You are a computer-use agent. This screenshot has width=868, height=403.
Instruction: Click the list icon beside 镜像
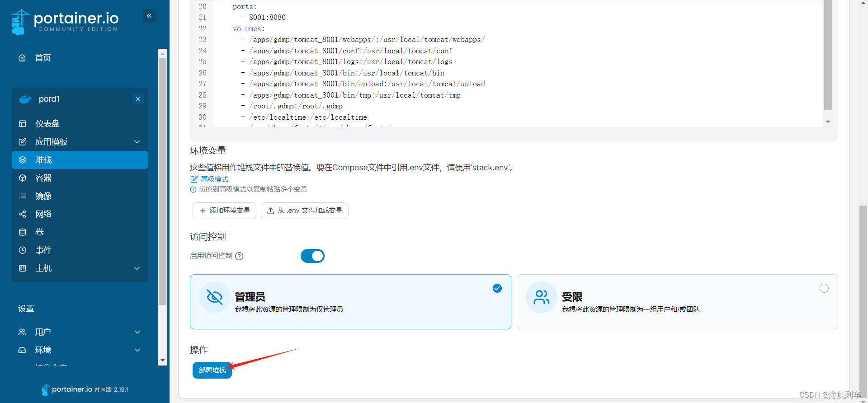tap(23, 196)
